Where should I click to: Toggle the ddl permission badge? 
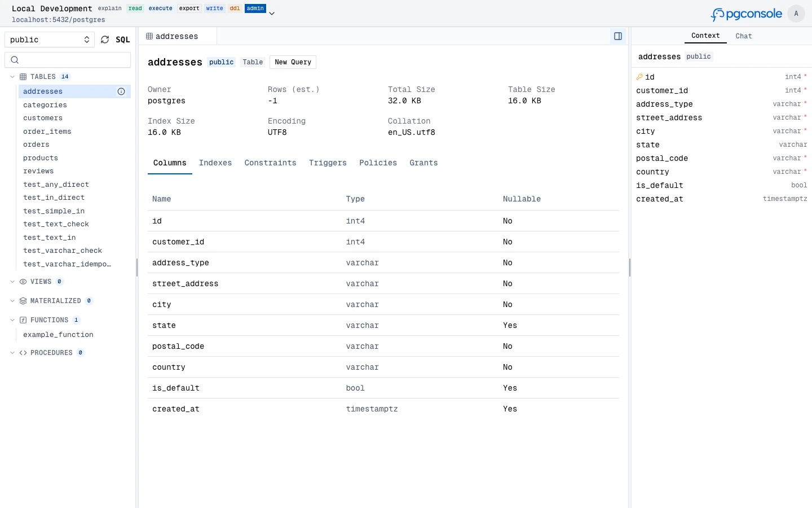[x=235, y=8]
